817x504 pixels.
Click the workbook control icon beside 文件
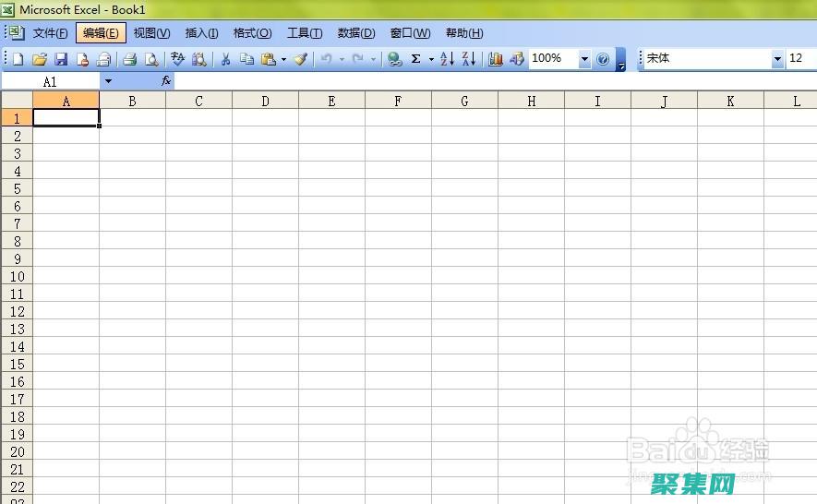pyautogui.click(x=16, y=33)
